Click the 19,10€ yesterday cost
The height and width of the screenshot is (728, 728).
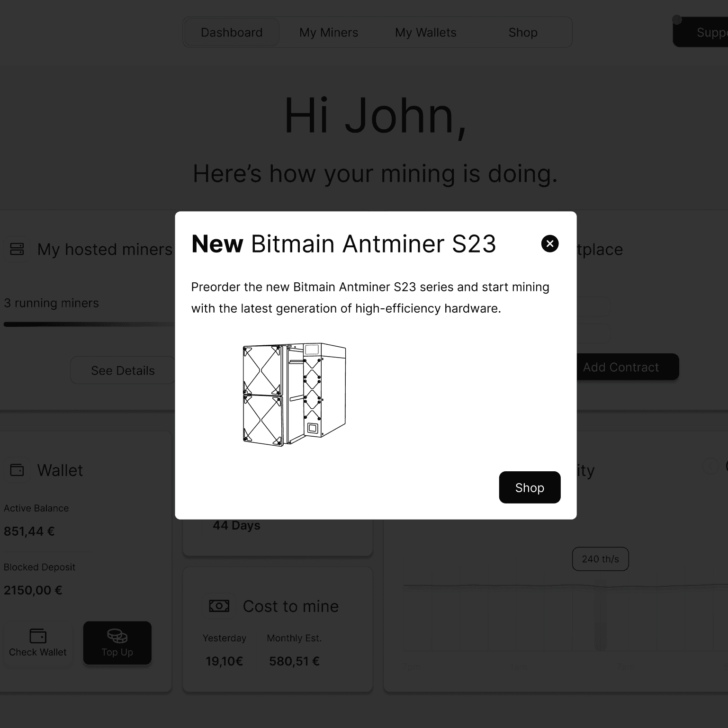click(x=225, y=661)
